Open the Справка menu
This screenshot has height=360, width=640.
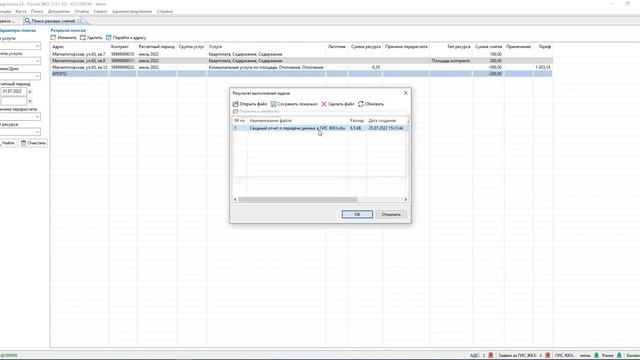point(164,11)
